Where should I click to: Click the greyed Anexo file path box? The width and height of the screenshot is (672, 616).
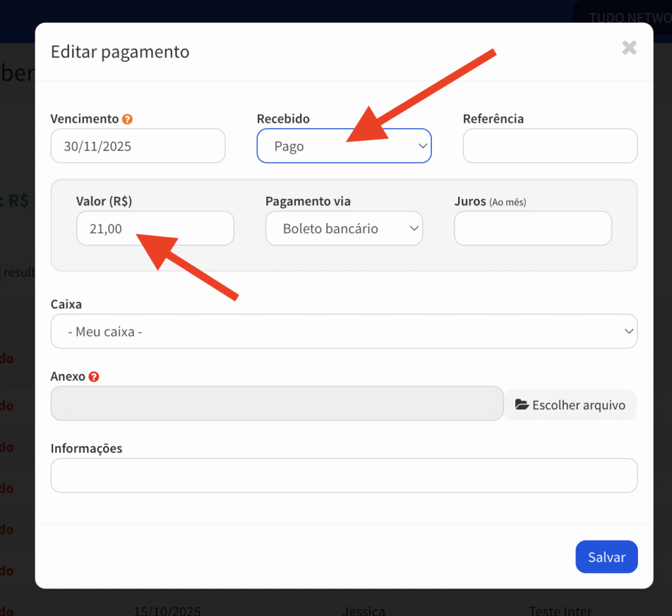point(277,403)
